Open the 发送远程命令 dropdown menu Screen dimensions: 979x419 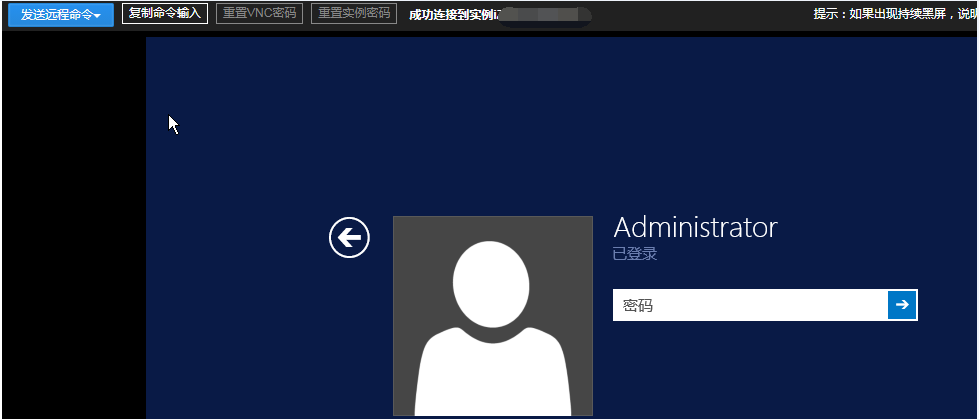(x=60, y=14)
